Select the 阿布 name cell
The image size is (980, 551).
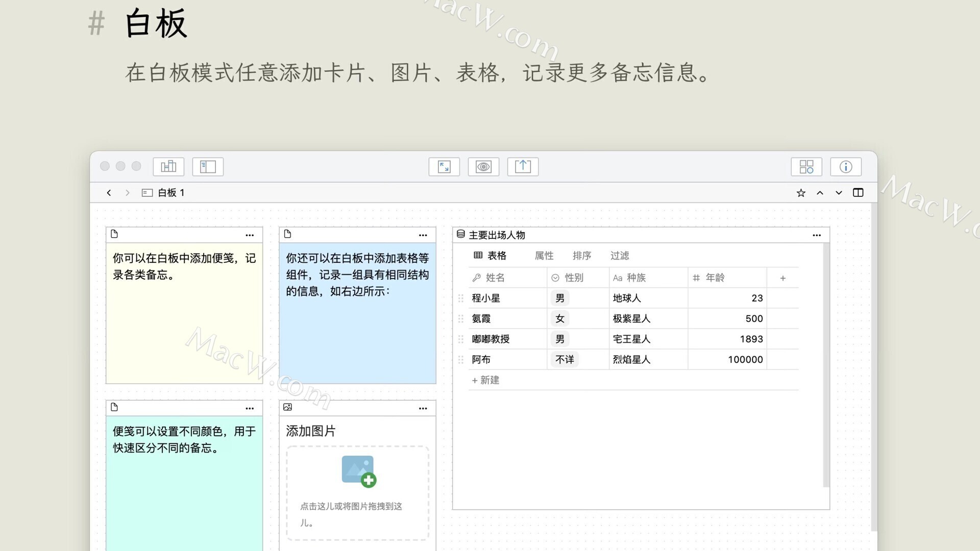(x=507, y=360)
